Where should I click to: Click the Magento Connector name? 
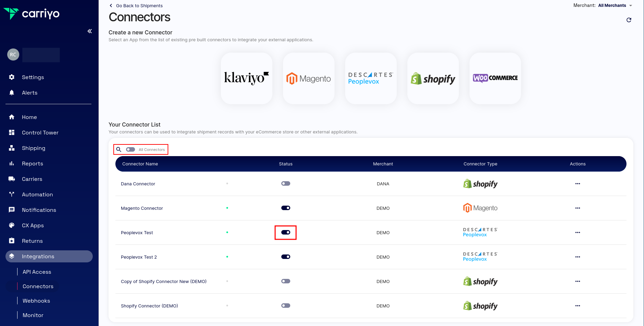click(x=142, y=208)
